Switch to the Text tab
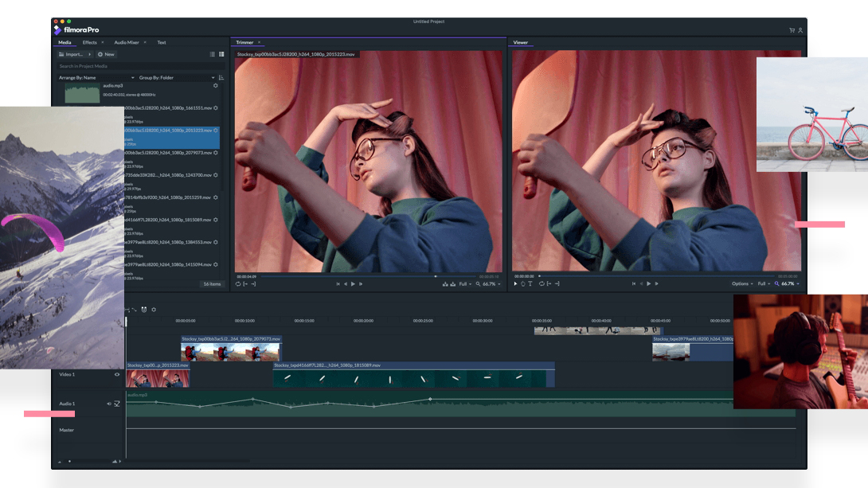The image size is (868, 488). (x=162, y=43)
